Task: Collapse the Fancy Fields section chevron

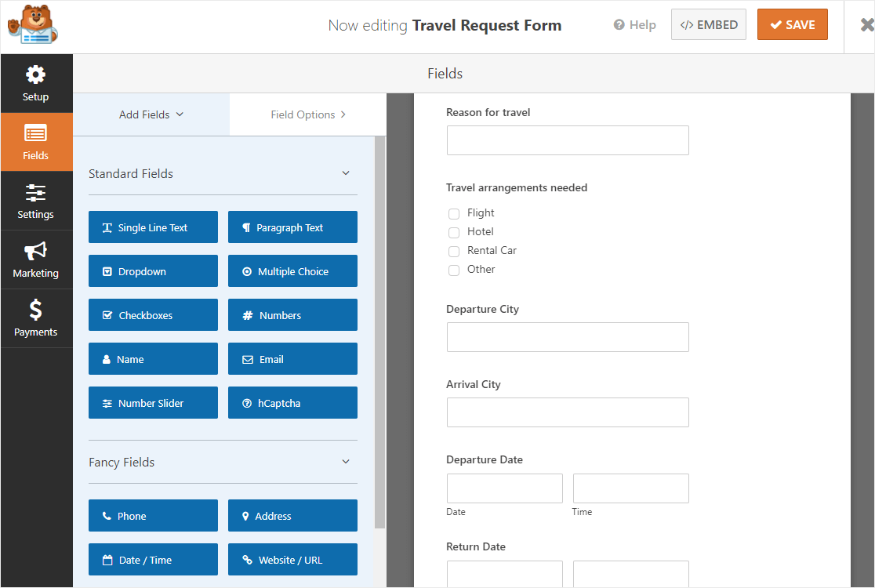Action: [x=346, y=462]
